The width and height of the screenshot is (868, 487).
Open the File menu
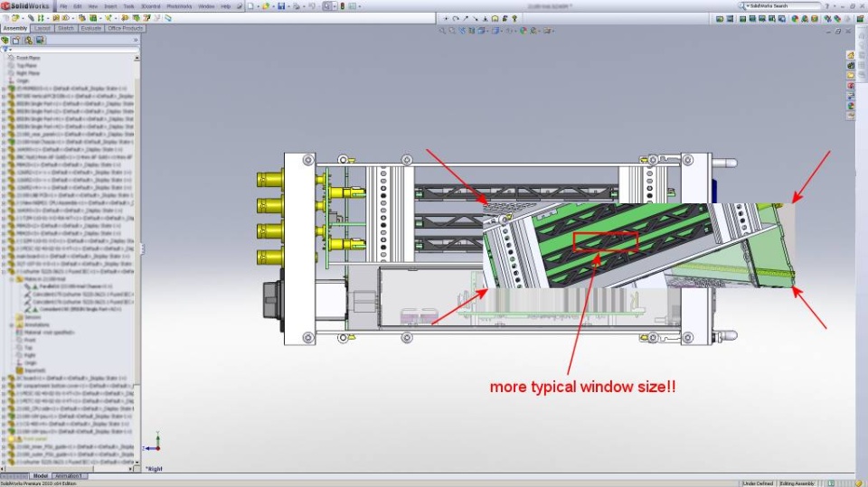pyautogui.click(x=63, y=6)
